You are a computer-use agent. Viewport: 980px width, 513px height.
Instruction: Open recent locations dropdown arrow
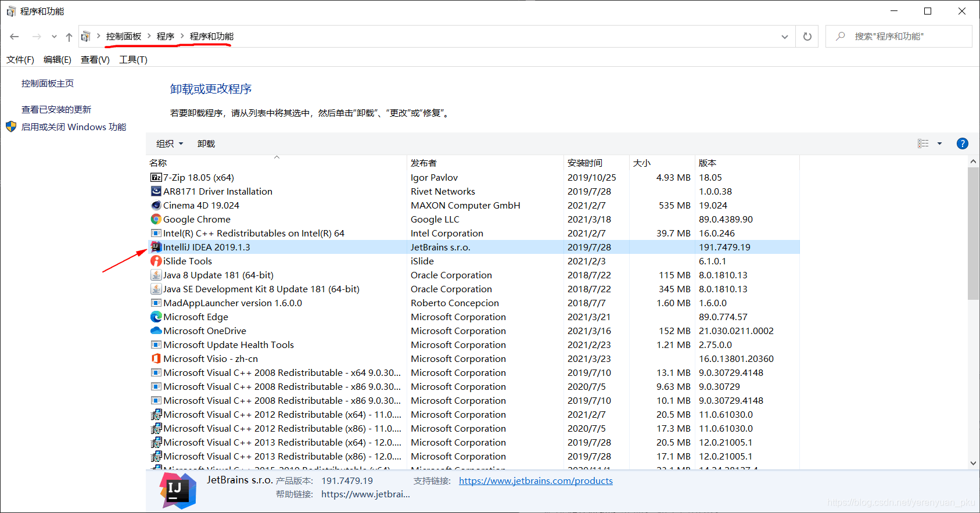pos(54,37)
